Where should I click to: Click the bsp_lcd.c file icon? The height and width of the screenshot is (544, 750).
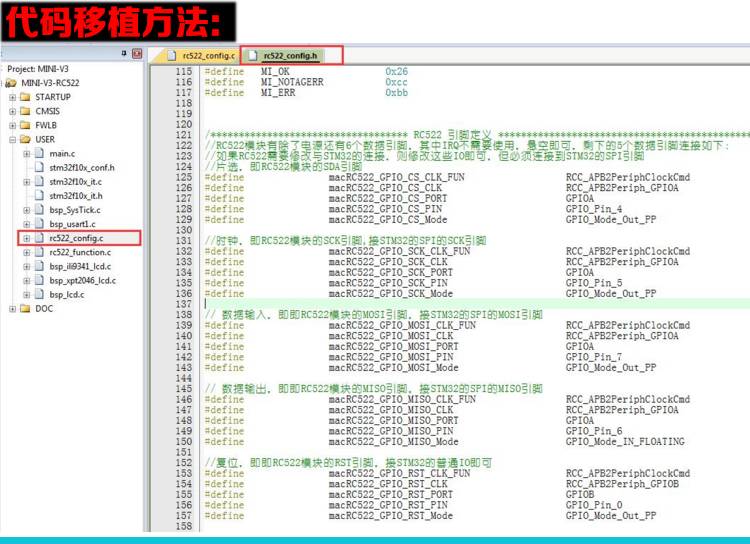pyautogui.click(x=40, y=294)
